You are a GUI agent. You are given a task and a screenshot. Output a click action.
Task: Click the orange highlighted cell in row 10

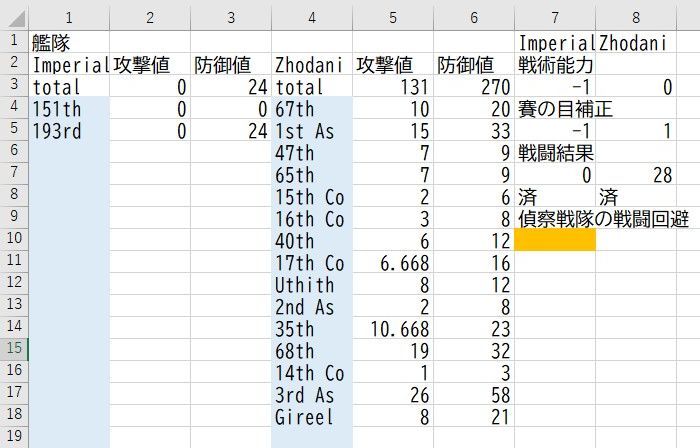pyautogui.click(x=555, y=240)
